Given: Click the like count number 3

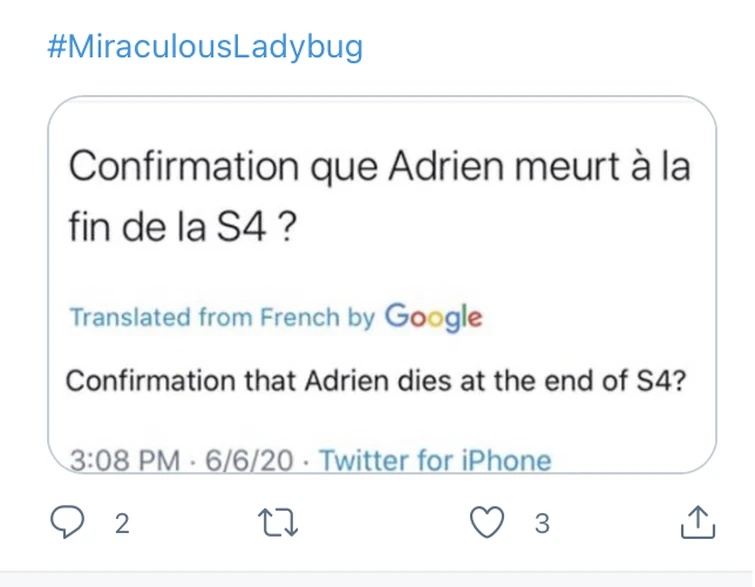Looking at the screenshot, I should (541, 523).
